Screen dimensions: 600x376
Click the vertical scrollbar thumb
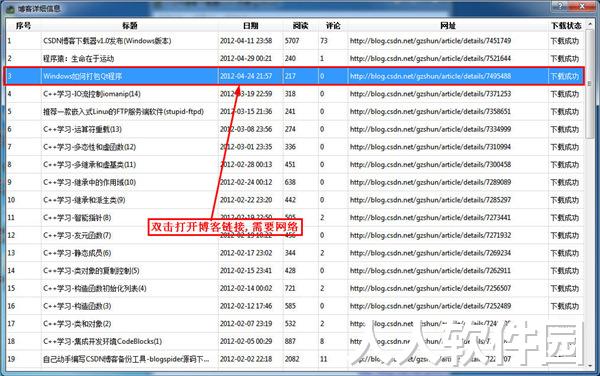pyautogui.click(x=590, y=84)
